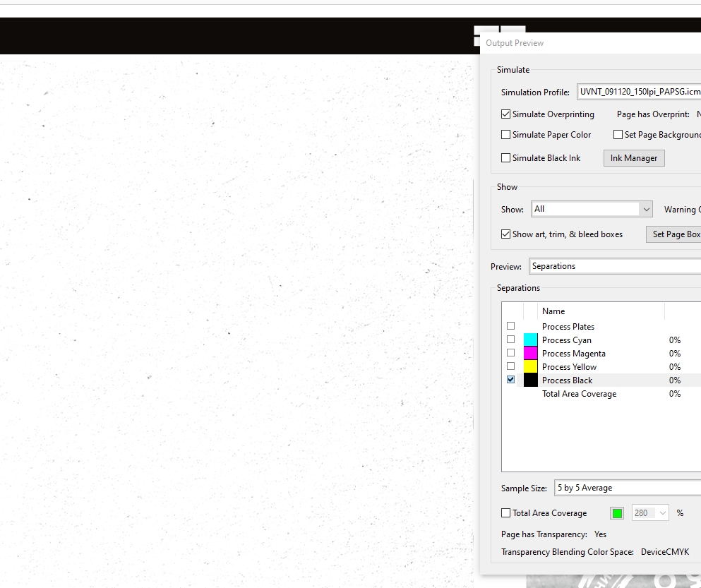This screenshot has width=701, height=588.
Task: Toggle Set Page Background checkbox
Action: click(x=618, y=135)
